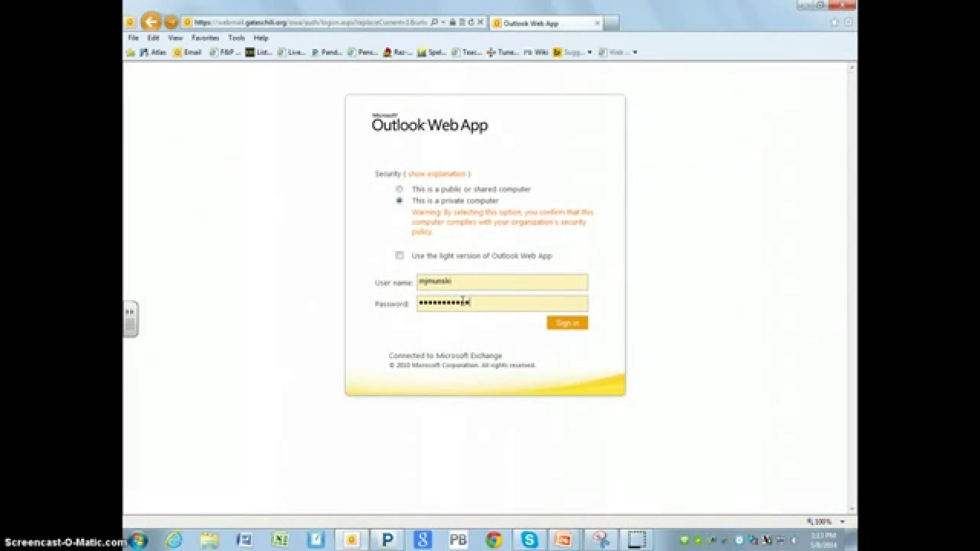Open the Windows Start menu
The height and width of the screenshot is (551, 980).
(139, 540)
